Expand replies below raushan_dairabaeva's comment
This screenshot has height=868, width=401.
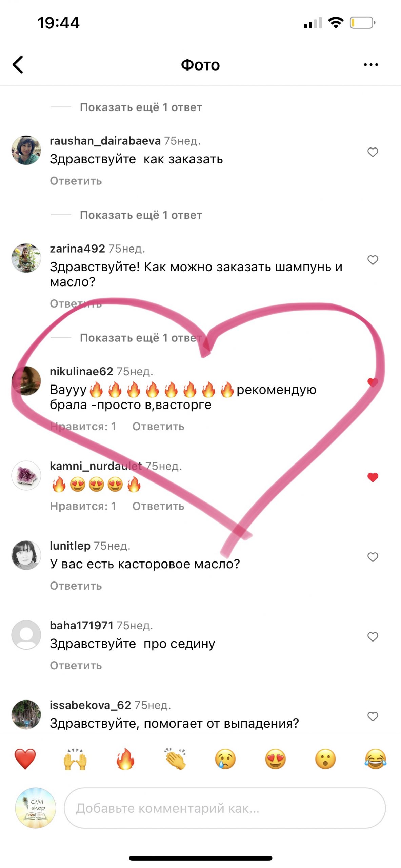point(141,215)
